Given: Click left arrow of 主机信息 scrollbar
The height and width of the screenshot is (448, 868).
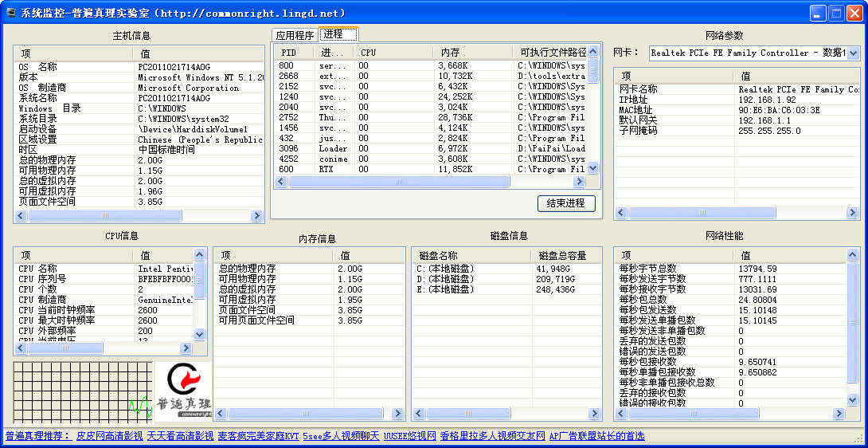Looking at the screenshot, I should pyautogui.click(x=22, y=216).
